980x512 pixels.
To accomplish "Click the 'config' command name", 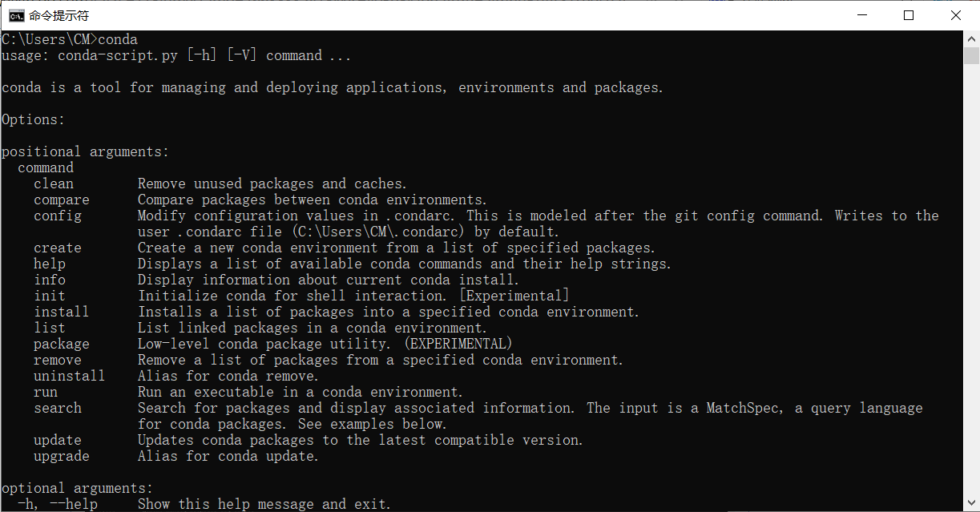I will coord(58,216).
